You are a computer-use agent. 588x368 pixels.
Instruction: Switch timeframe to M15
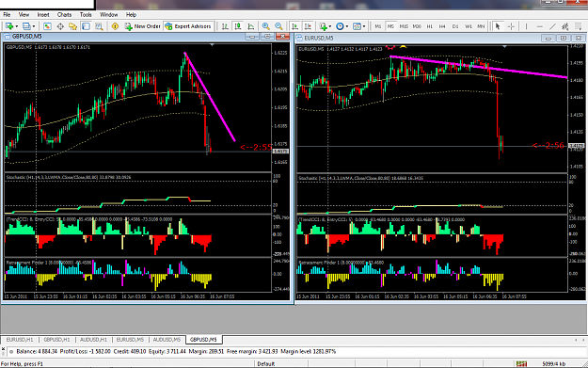coord(404,26)
